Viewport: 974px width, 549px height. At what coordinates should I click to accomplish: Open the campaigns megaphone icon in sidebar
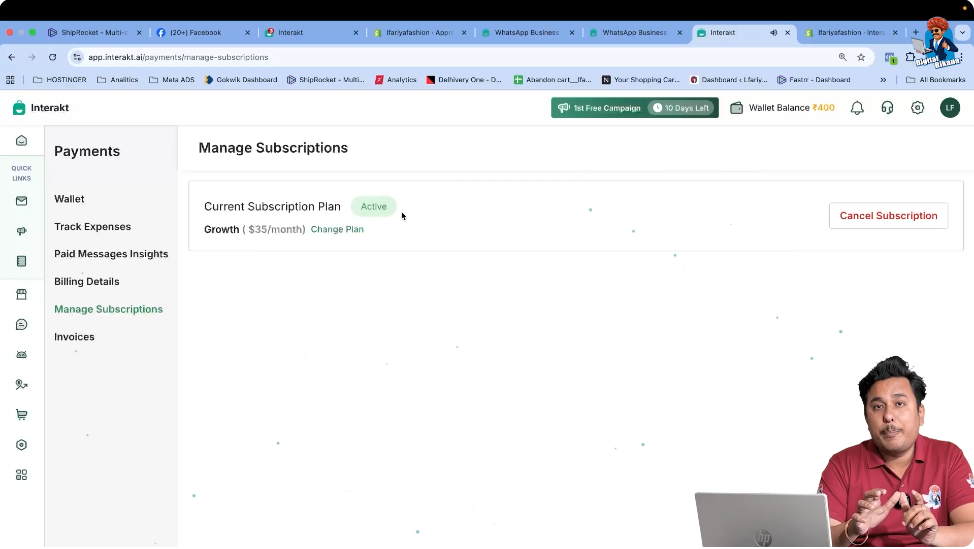pos(21,231)
